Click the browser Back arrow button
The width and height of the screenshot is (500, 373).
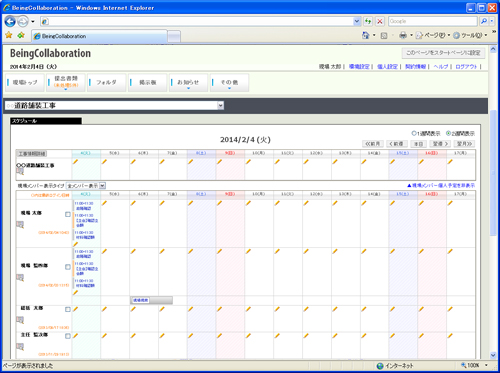click(10, 22)
